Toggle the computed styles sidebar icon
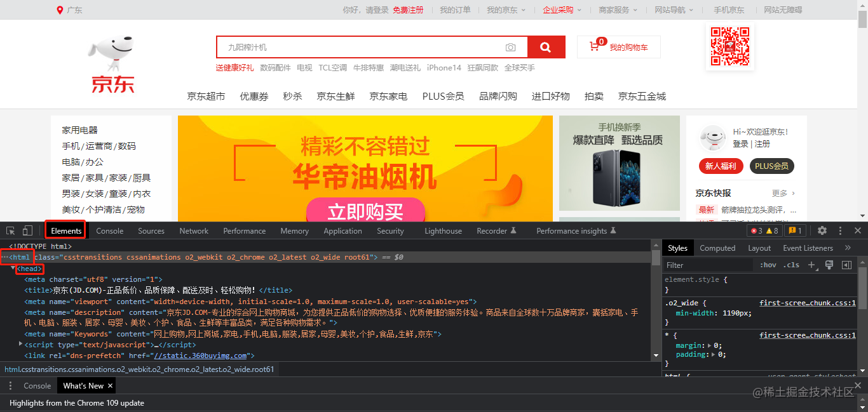 pos(846,265)
